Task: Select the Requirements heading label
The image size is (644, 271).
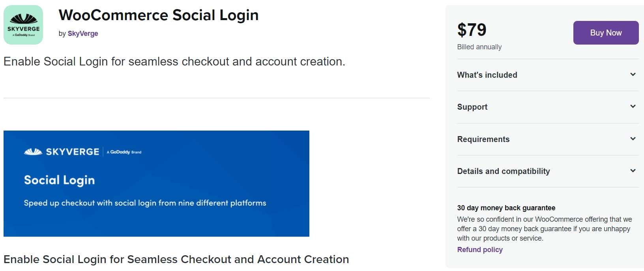Action: (483, 139)
